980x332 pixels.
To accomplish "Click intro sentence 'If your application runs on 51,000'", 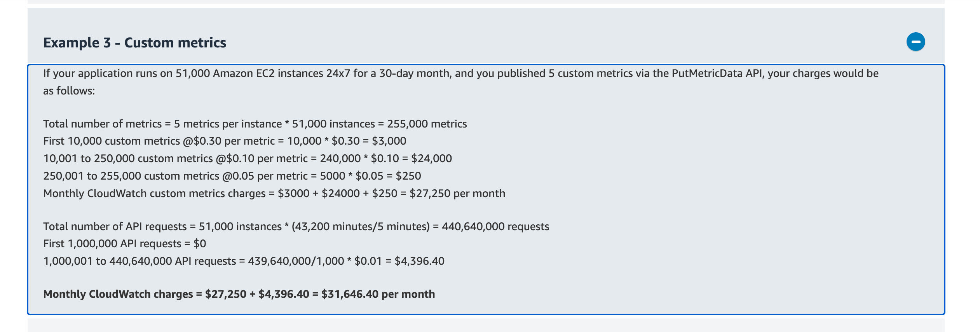I will 461,73.
